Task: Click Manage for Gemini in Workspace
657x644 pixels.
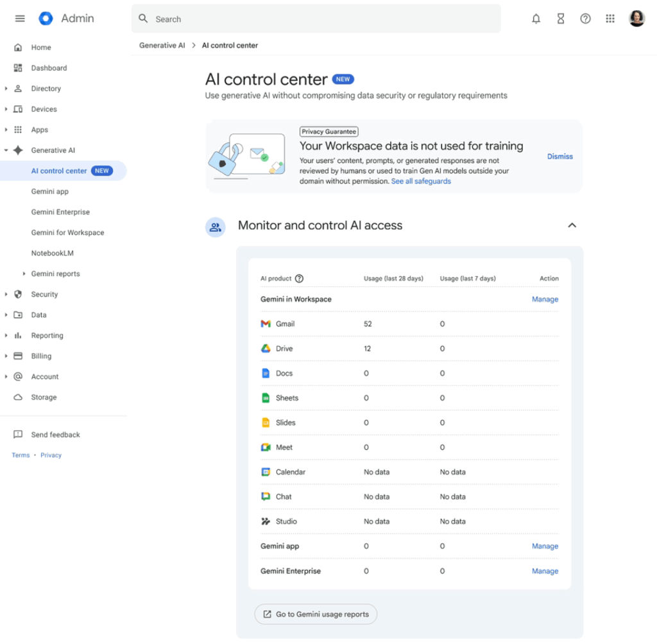Action: tap(545, 299)
